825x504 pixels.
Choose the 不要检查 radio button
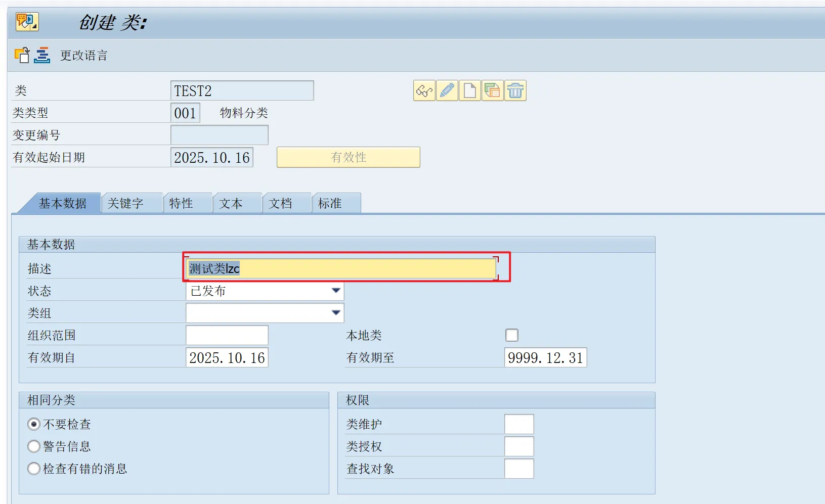click(34, 424)
